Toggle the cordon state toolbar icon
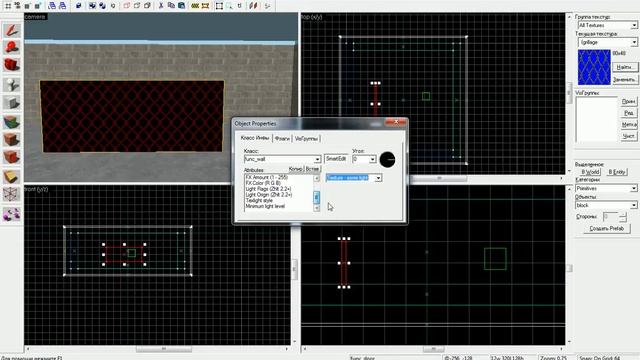 coord(195,6)
